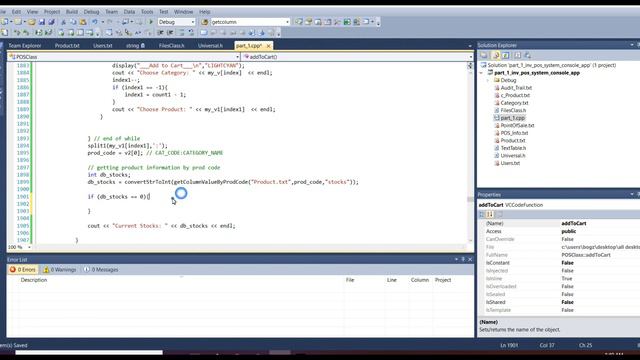Click the code editor's vertical scrollbar thumb

470,199
